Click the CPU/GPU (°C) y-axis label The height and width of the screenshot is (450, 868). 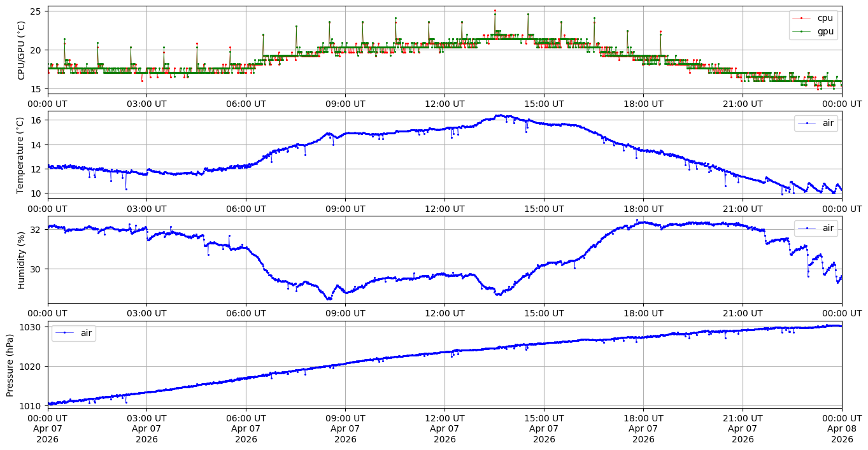click(x=21, y=50)
